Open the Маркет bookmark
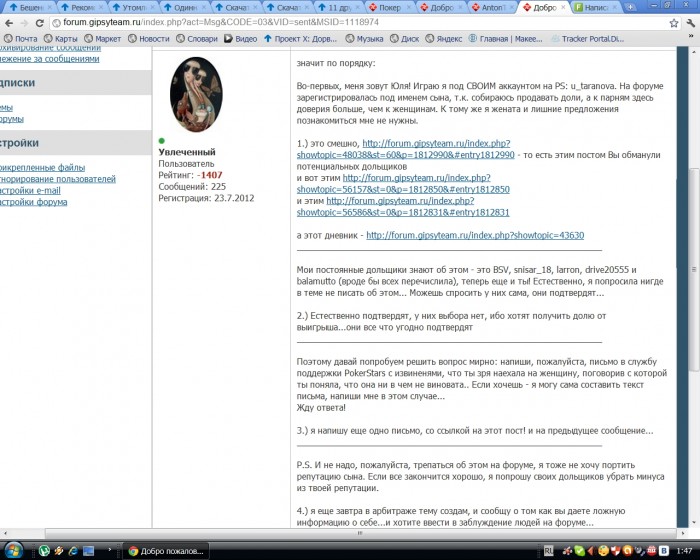Image resolution: width=700 pixels, height=560 pixels. tap(103, 39)
